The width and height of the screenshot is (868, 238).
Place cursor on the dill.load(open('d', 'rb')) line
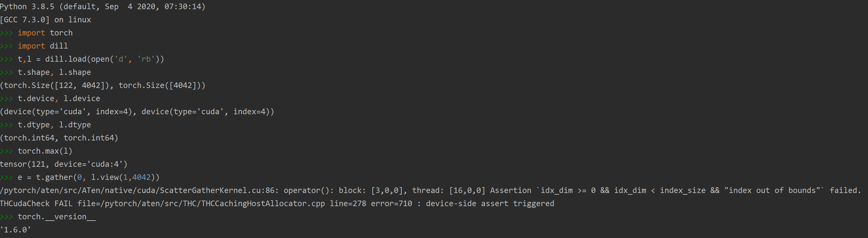point(91,59)
